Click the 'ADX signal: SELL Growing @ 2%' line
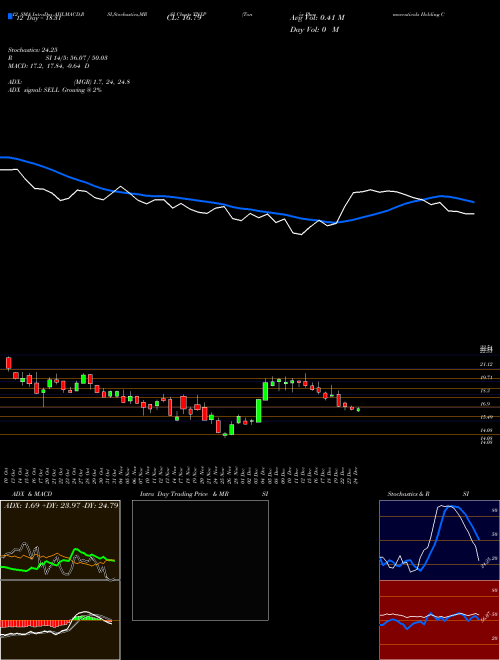 point(55,90)
